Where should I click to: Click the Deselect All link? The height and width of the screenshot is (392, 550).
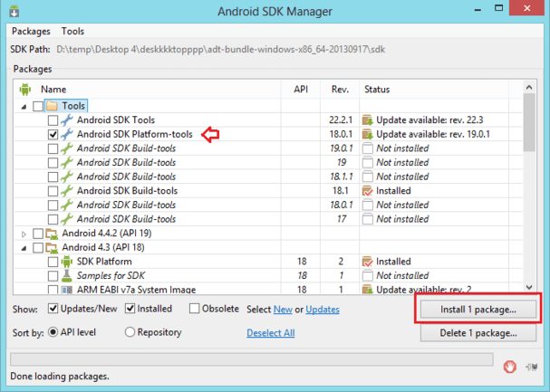[270, 333]
